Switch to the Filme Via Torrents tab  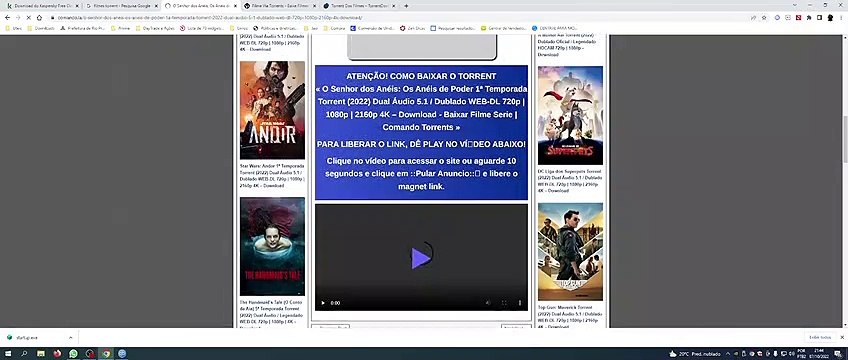pos(279,5)
